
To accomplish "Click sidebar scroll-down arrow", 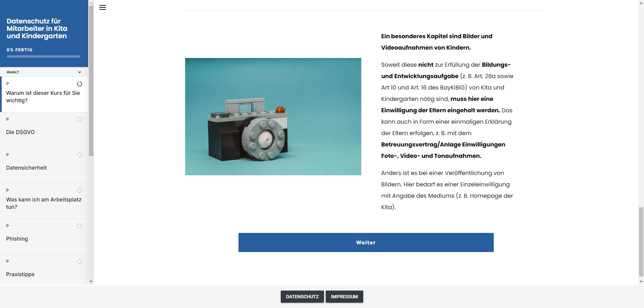I will 91,282.
